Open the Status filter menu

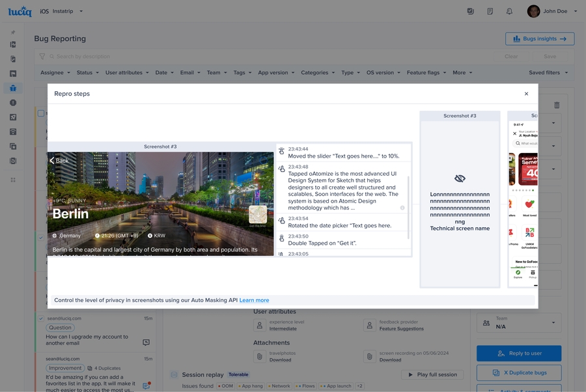tap(87, 73)
